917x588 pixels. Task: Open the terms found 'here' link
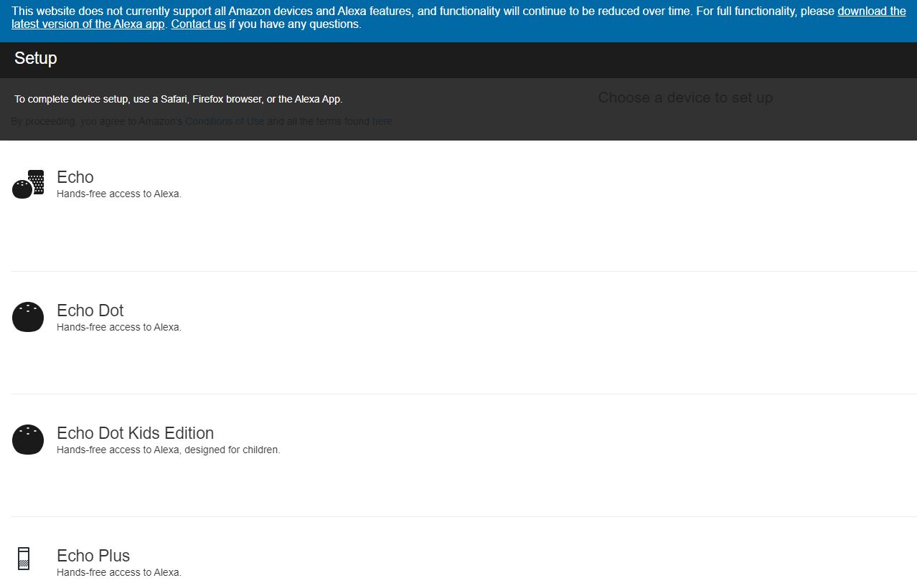click(382, 121)
